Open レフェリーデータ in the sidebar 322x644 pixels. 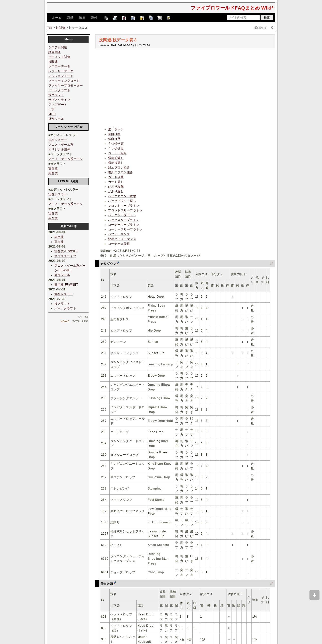click(x=61, y=71)
